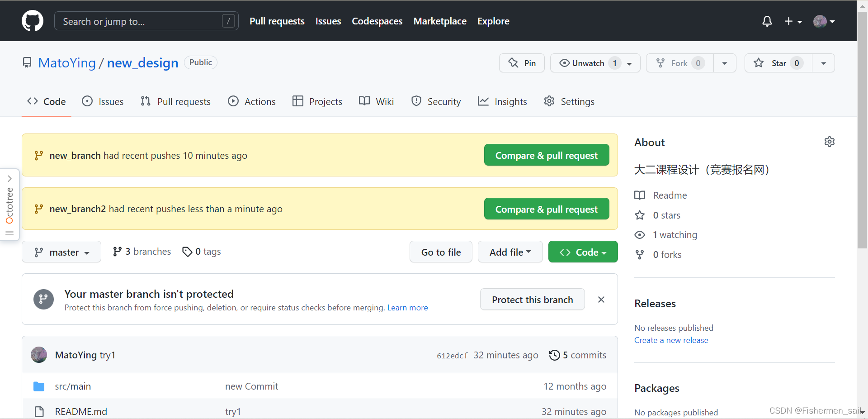Open Marketplace in top navigation

(440, 21)
